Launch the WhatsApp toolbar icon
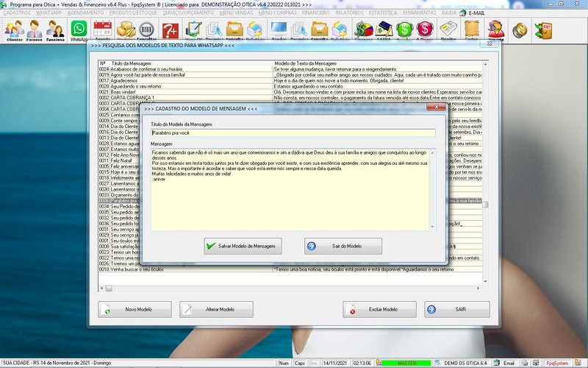 [79, 30]
